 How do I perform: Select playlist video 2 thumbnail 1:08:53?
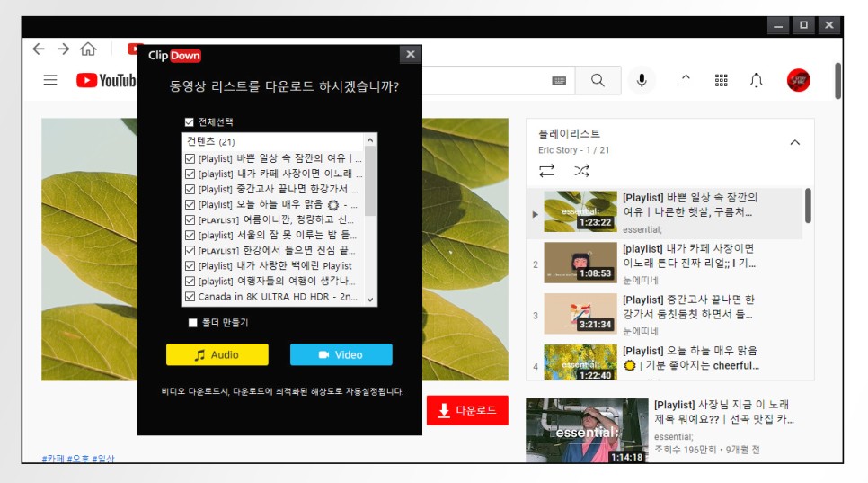point(580,263)
